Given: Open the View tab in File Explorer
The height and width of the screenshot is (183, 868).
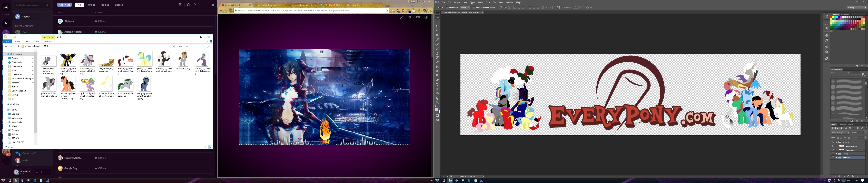Looking at the screenshot, I should (36, 42).
